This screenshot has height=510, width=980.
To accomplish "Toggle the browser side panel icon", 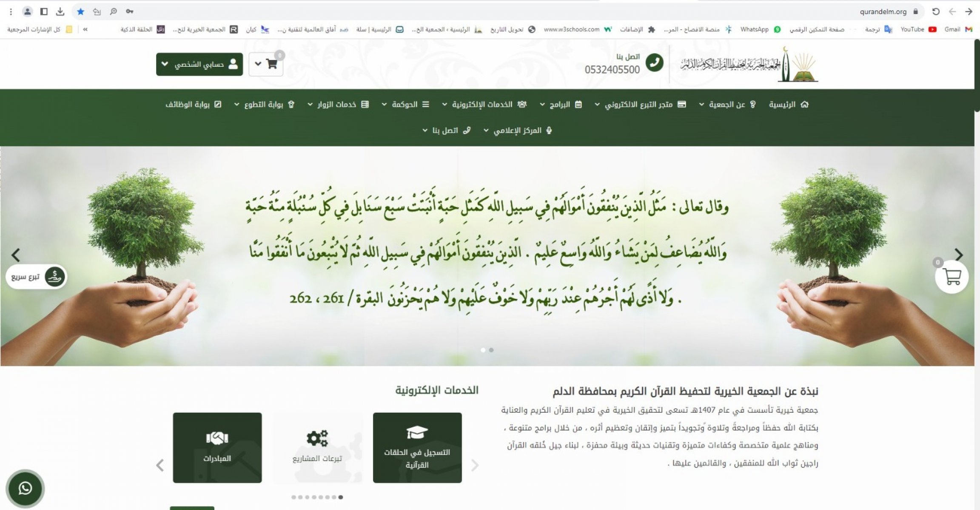I will (x=44, y=11).
